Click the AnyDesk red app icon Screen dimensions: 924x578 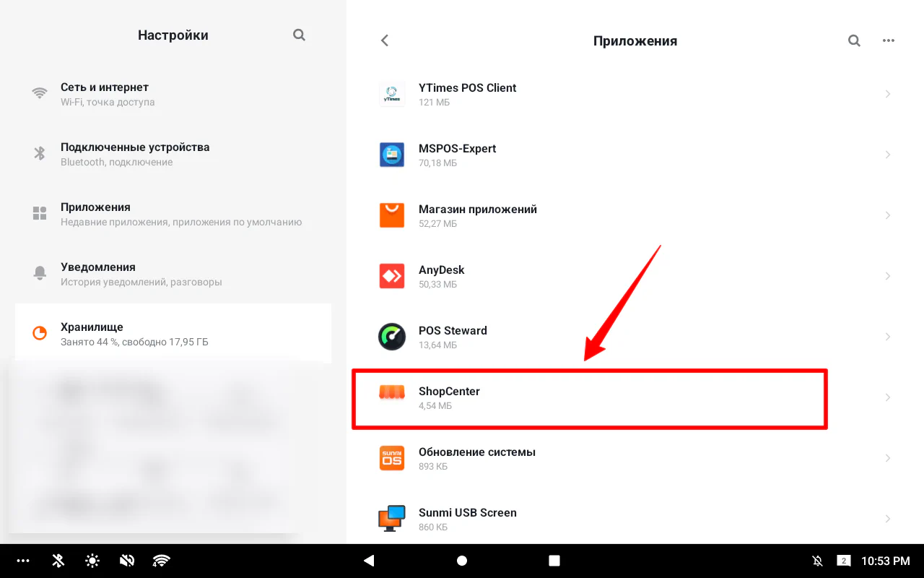click(392, 276)
